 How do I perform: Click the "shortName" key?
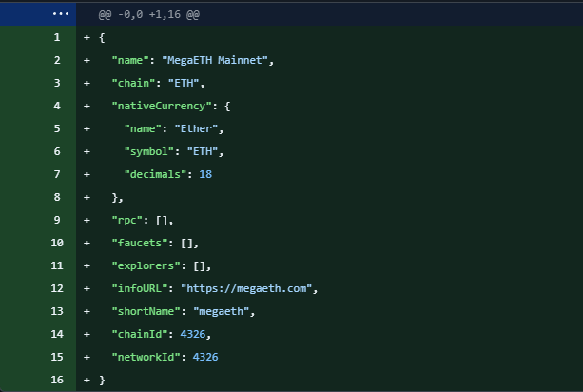tap(146, 311)
